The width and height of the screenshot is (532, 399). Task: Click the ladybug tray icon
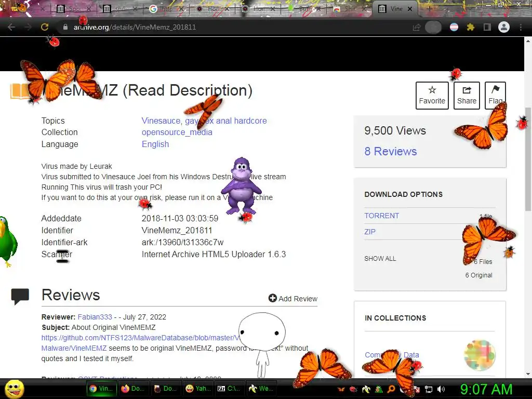click(353, 389)
